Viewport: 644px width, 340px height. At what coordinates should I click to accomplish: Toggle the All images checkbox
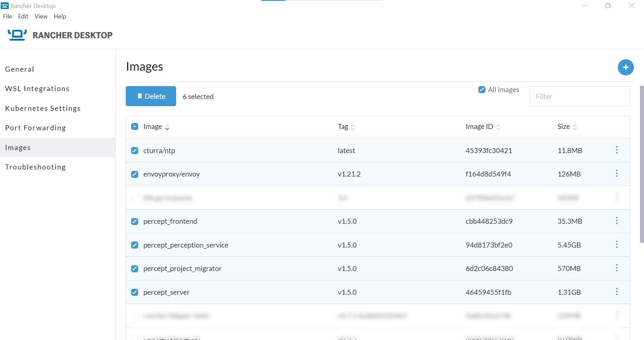[482, 89]
